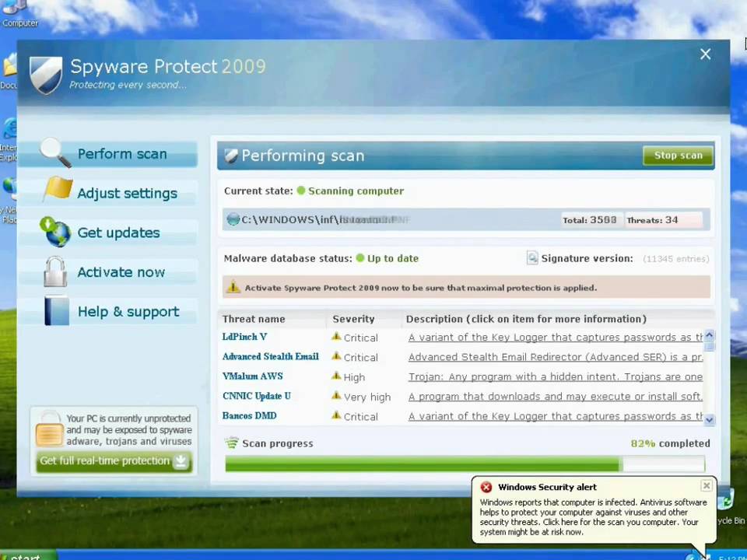Click the CNNIC Update U threat name
The width and height of the screenshot is (747, 560).
[x=256, y=396]
